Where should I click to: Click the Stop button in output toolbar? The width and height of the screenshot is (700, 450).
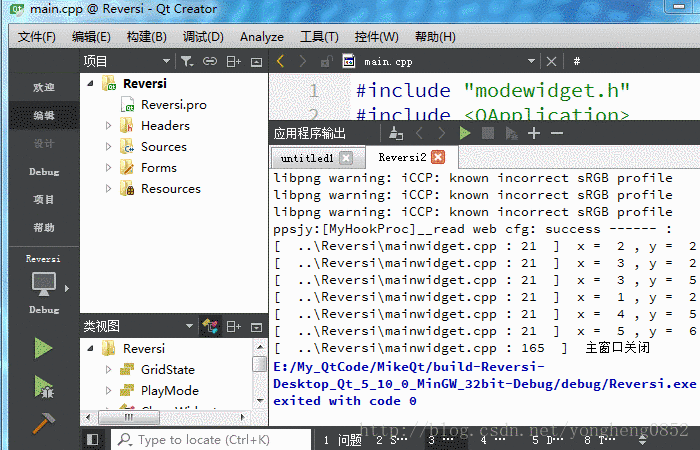click(488, 133)
